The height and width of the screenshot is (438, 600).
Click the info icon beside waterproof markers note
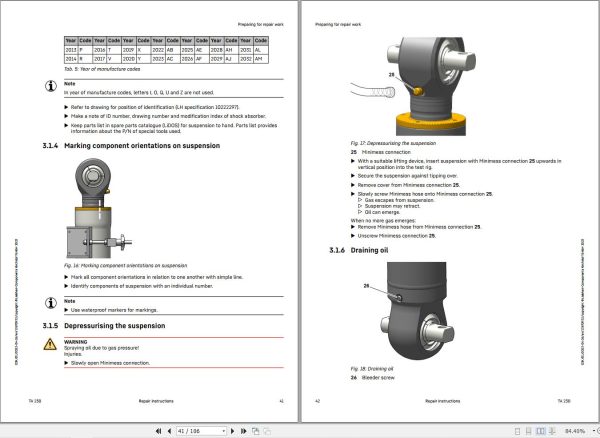(51, 303)
